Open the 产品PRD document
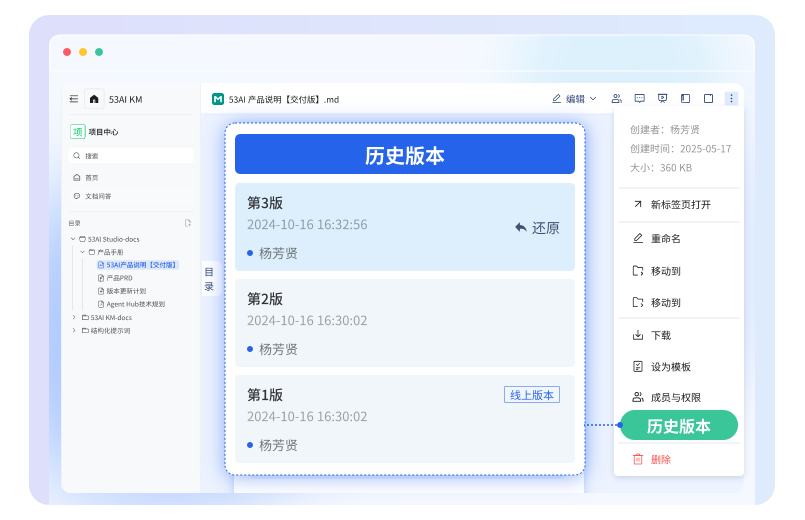Image resolution: width=805 pixels, height=520 pixels. point(115,278)
